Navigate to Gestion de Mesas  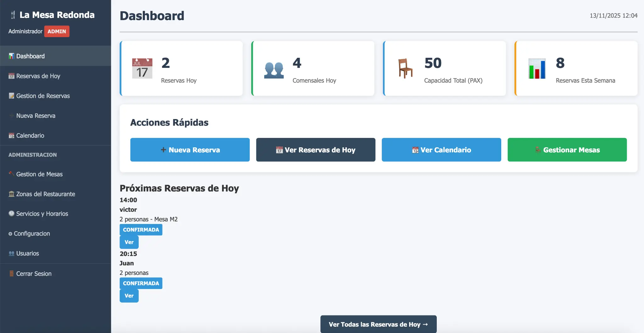39,174
